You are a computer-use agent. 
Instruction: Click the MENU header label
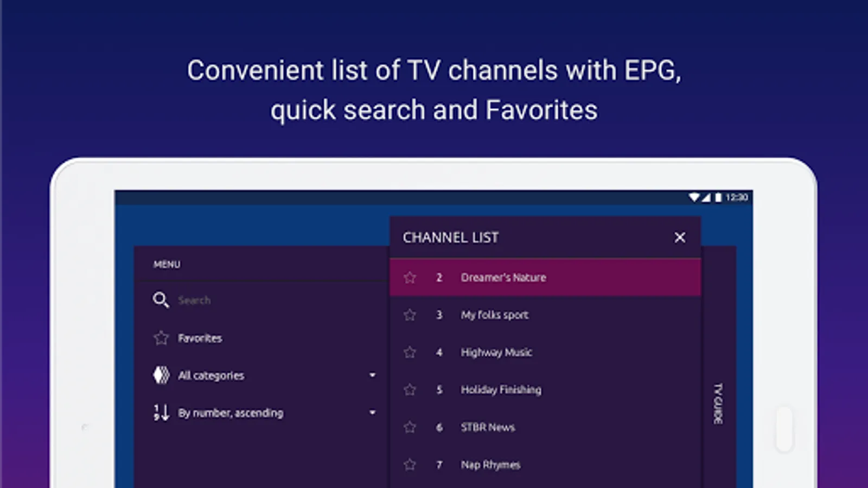coord(167,265)
